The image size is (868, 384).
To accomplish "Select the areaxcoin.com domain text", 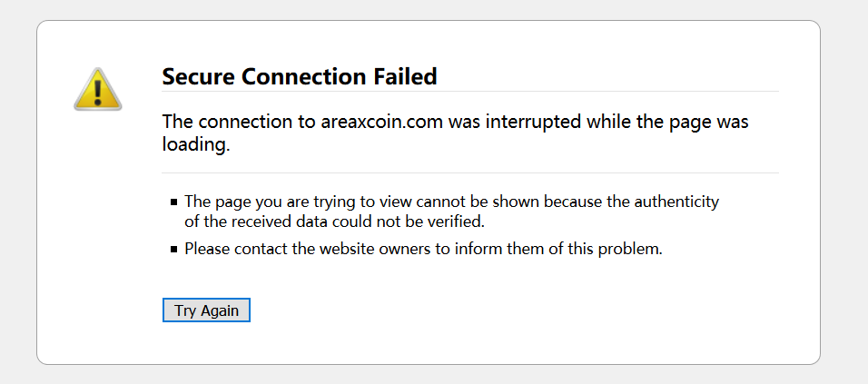I will click(382, 121).
